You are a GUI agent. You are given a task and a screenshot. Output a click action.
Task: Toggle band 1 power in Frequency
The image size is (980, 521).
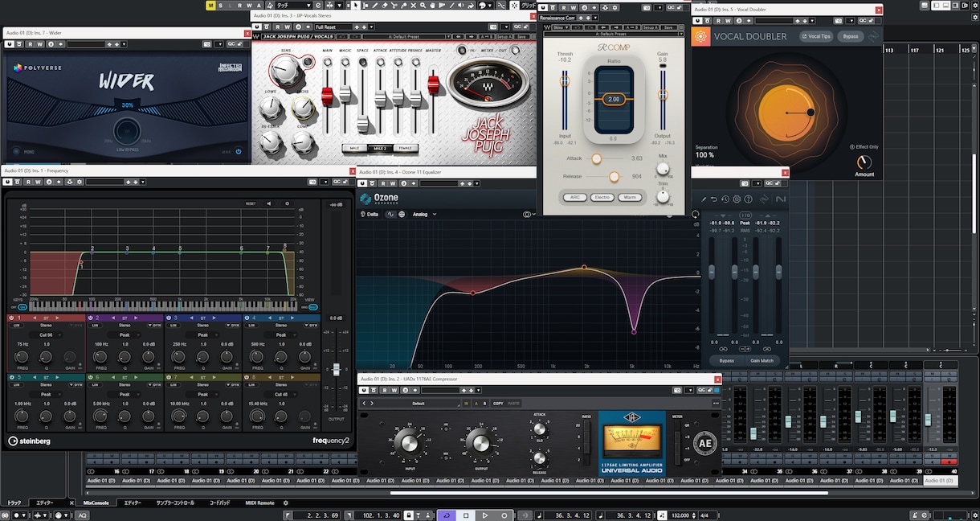pos(11,318)
